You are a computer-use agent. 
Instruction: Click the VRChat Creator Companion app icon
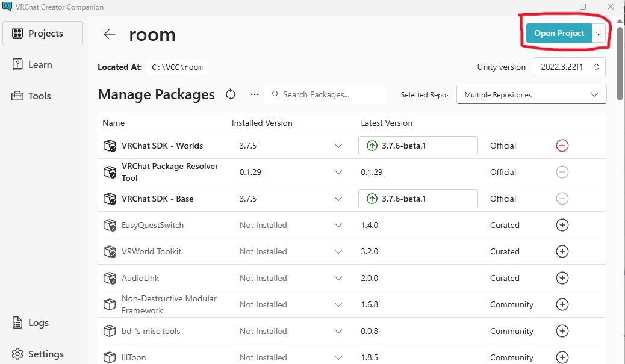(7, 7)
